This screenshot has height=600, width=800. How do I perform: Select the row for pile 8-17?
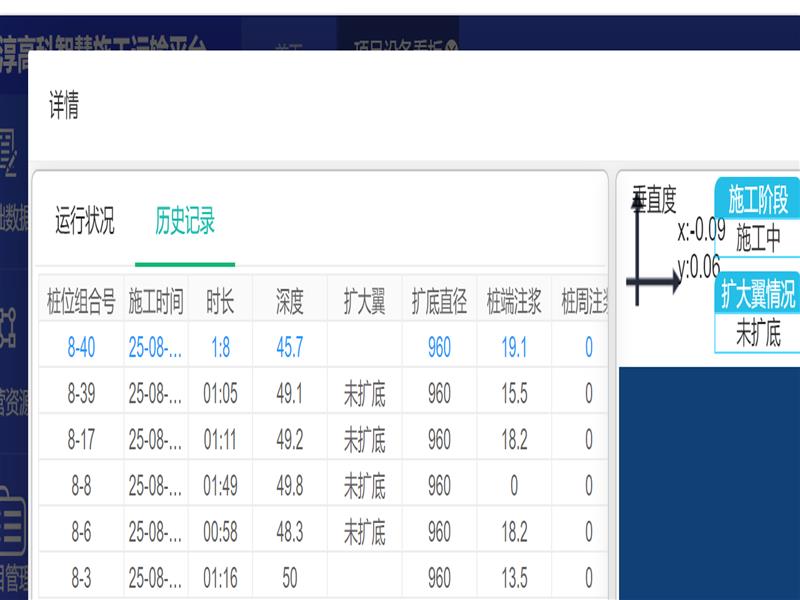81,440
